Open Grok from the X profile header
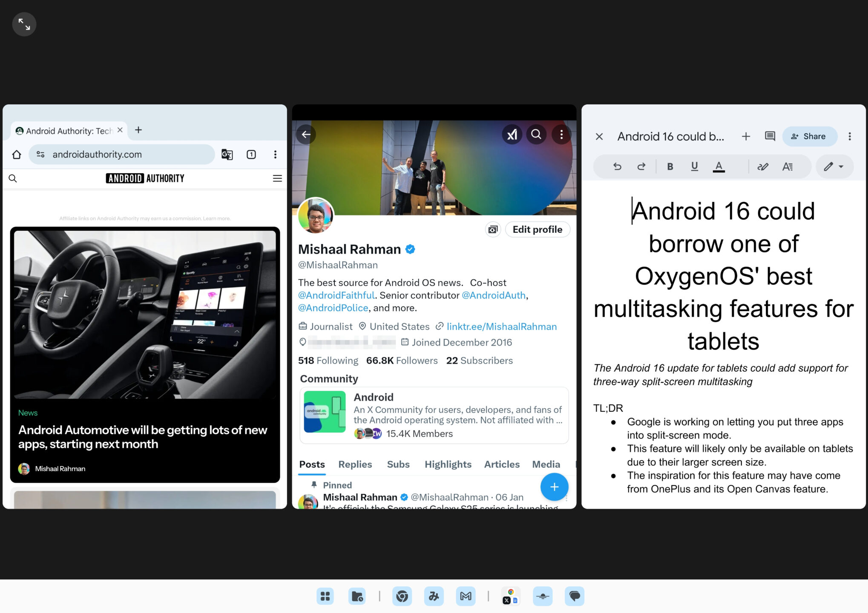Image resolution: width=868 pixels, height=613 pixels. (512, 135)
